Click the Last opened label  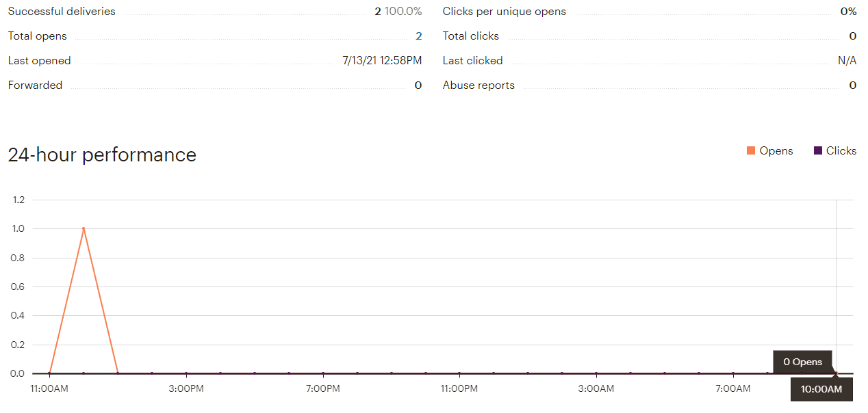tap(40, 61)
